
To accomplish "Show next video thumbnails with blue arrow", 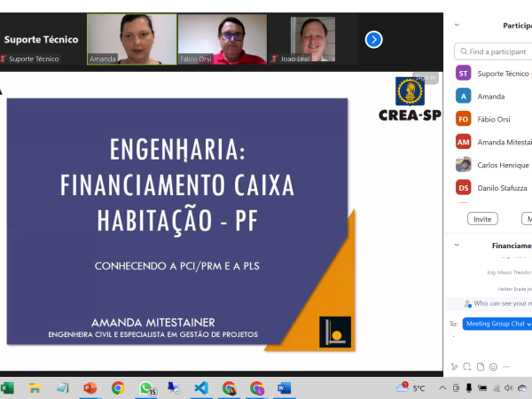I will coord(373,40).
